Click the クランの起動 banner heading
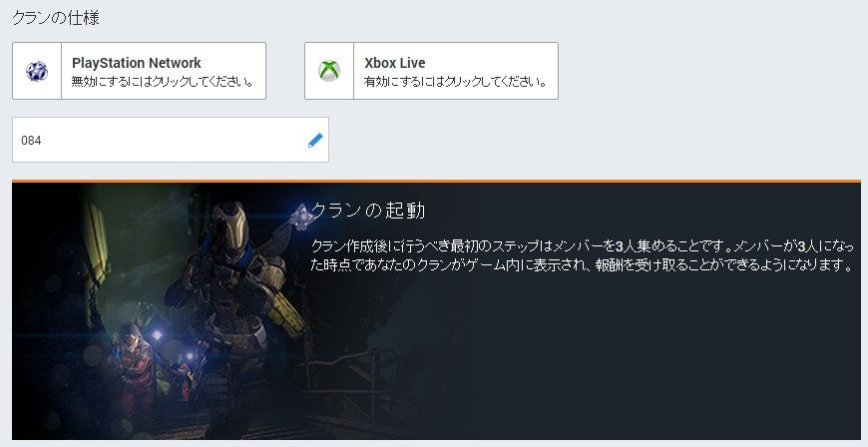 click(368, 212)
